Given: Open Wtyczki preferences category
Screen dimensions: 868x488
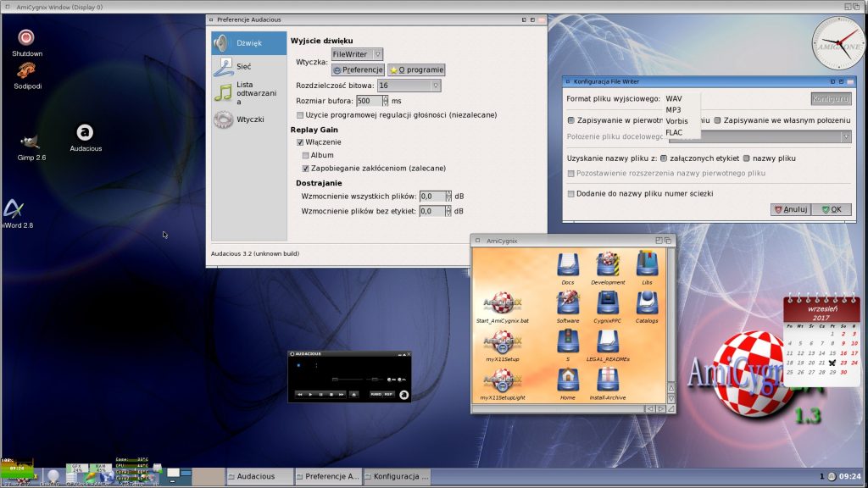Looking at the screenshot, I should click(248, 119).
